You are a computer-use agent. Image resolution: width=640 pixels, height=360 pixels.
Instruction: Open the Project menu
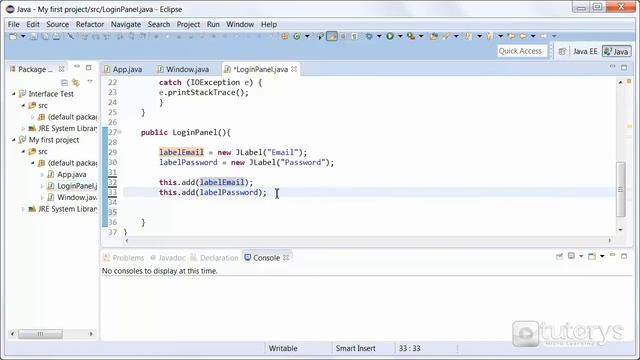(x=188, y=24)
